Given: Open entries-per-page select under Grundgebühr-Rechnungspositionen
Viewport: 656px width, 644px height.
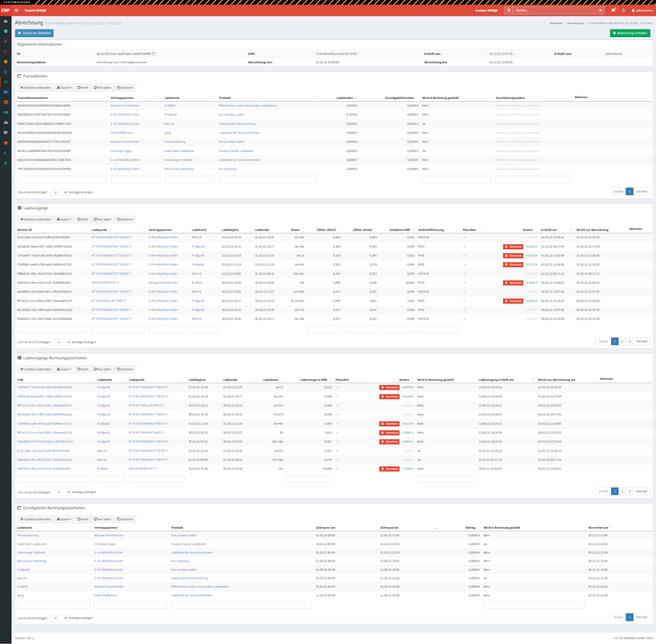Looking at the screenshot, I should coord(59,618).
